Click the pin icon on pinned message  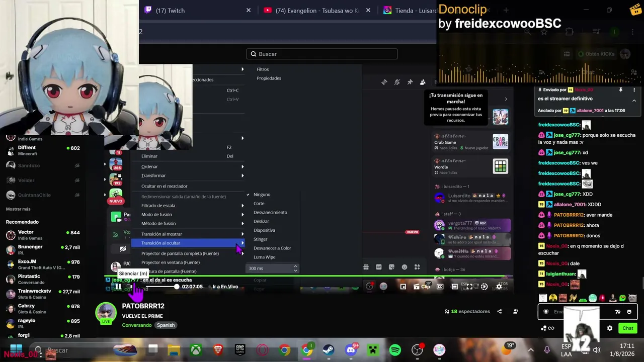621,90
